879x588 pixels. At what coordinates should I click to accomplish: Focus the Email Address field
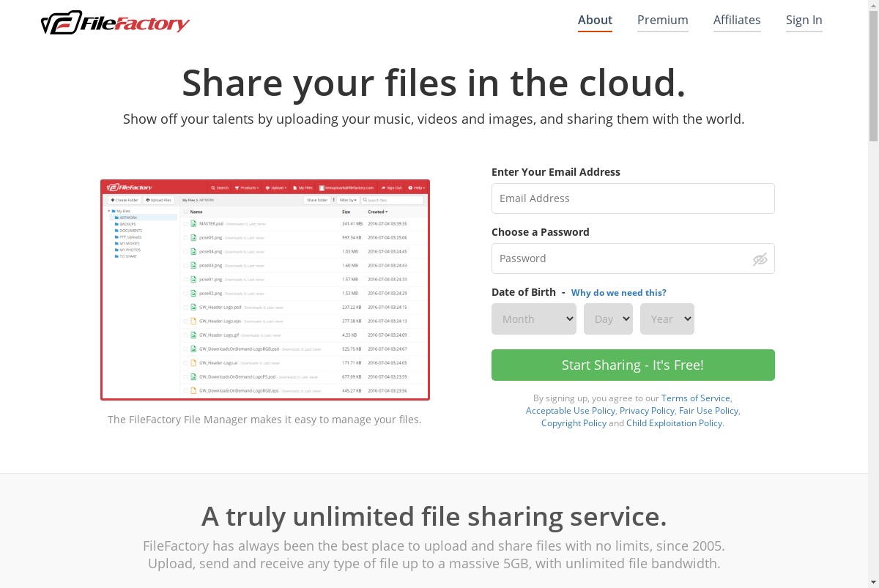[x=633, y=198]
